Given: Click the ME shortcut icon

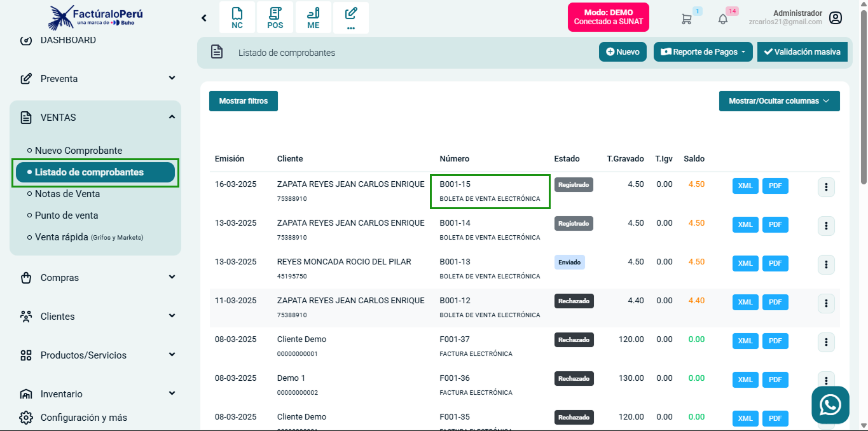Looking at the screenshot, I should tap(313, 18).
